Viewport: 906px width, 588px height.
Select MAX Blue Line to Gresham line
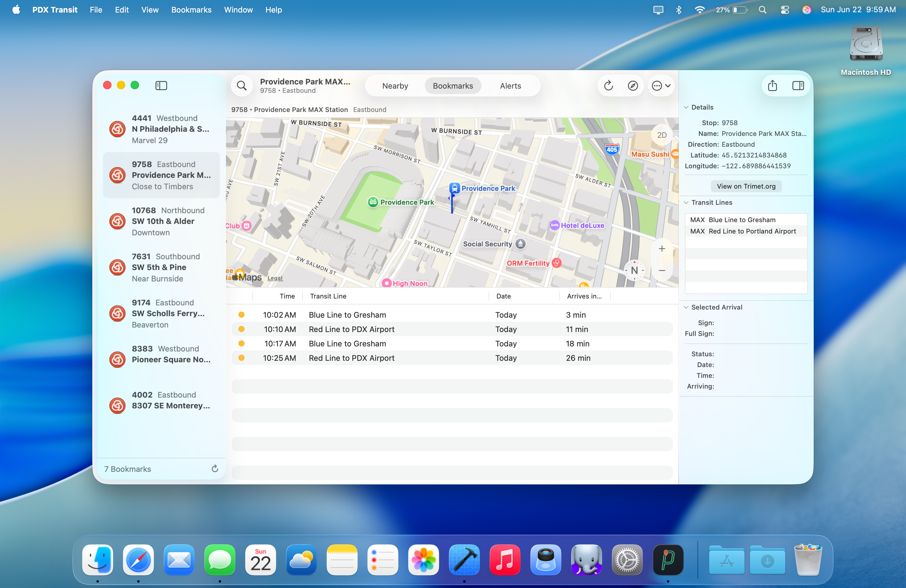click(x=746, y=220)
